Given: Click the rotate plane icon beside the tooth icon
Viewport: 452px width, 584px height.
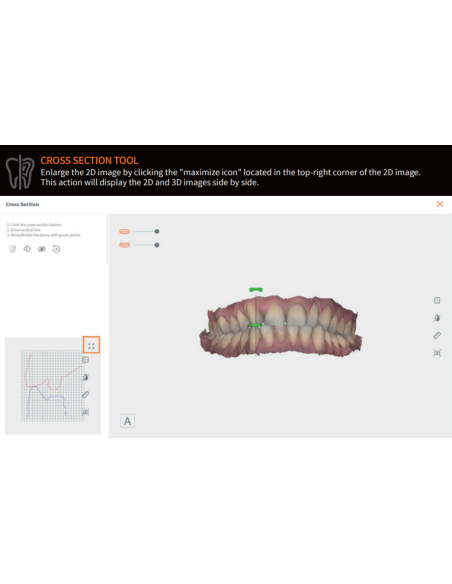Looking at the screenshot, I should [x=27, y=249].
